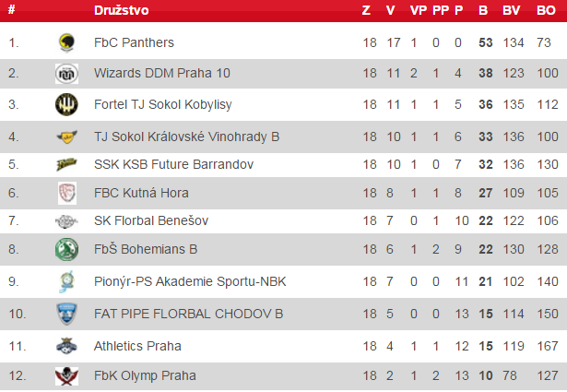The image size is (567, 392).
Task: Click the Fortel TJ Sokol Kobylisy logo
Action: [x=66, y=103]
